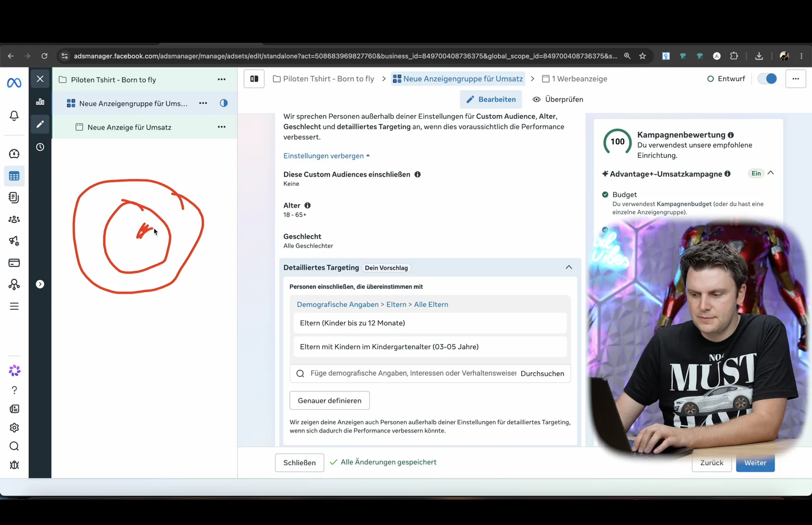Bookmark this page with star icon
The image size is (812, 525).
[642, 56]
